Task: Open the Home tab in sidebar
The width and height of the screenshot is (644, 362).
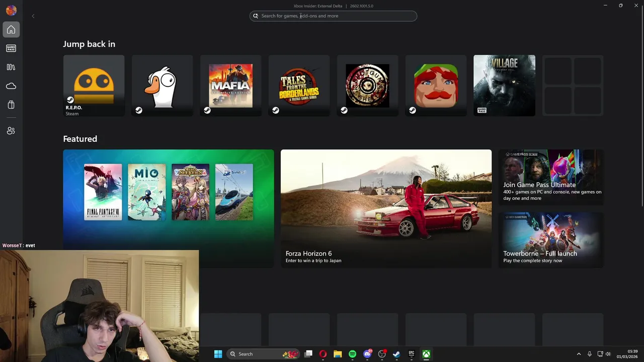Action: pyautogui.click(x=11, y=30)
